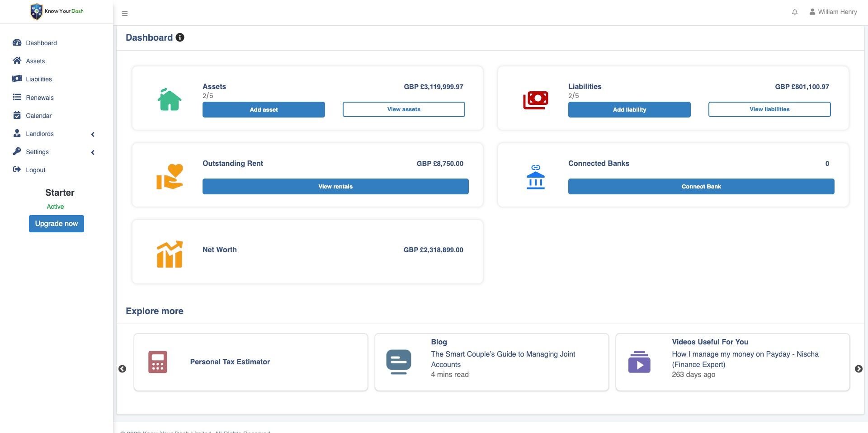This screenshot has height=433, width=868.
Task: Click the Connect Bank button
Action: pyautogui.click(x=701, y=187)
